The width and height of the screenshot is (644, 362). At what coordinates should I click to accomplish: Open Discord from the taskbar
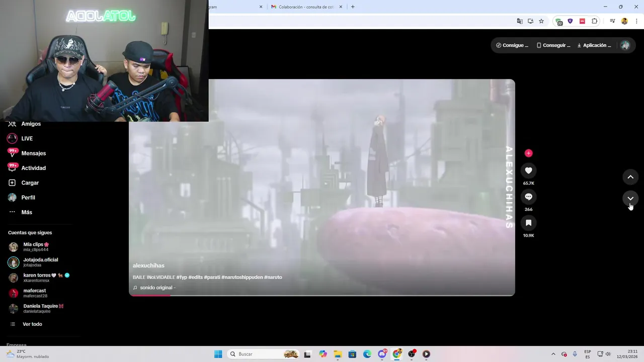(382, 354)
